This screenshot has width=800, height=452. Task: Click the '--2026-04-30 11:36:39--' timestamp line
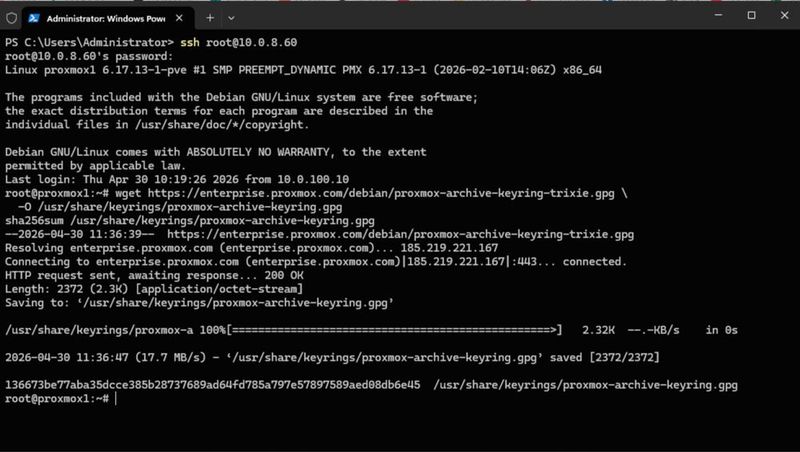point(319,234)
